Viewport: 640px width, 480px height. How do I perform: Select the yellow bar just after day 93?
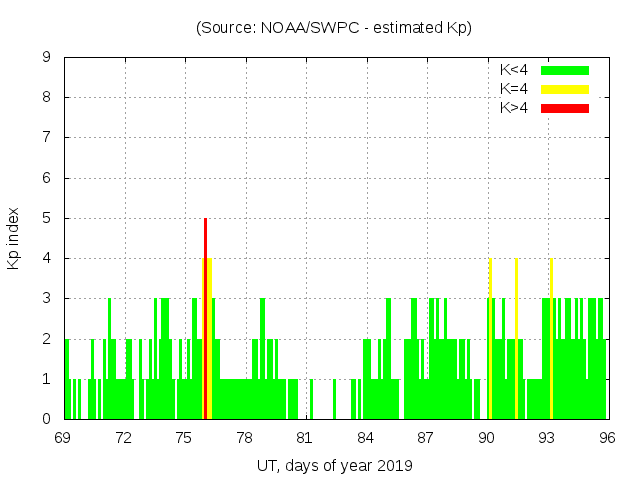pyautogui.click(x=551, y=340)
